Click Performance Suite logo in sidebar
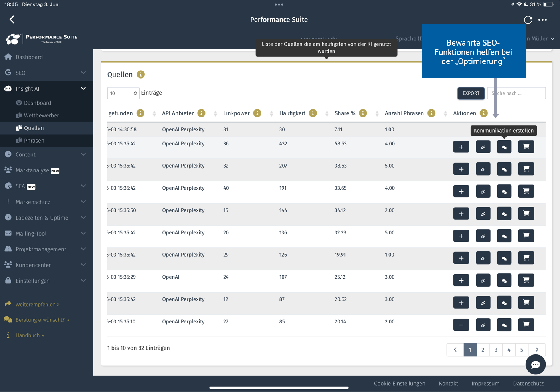Screen dimensions: 560x392 click(x=42, y=39)
